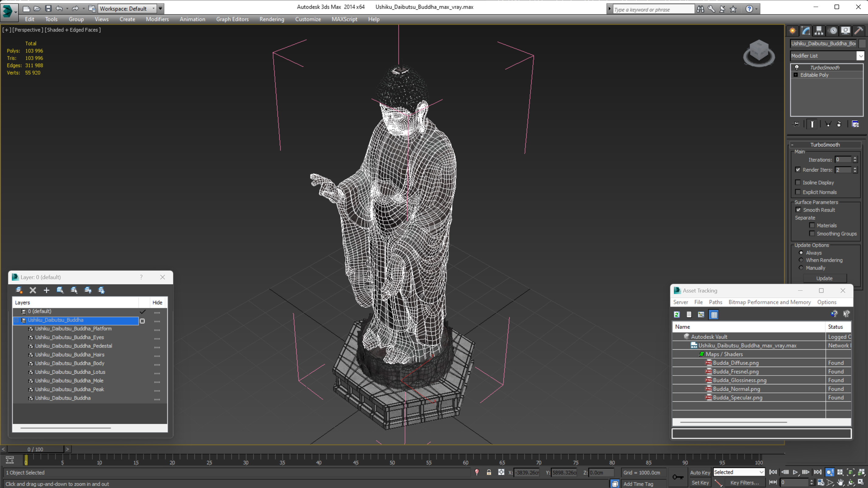Click the New Scene toolbar icon
Screen dimensions: 868x488
pyautogui.click(x=26, y=9)
